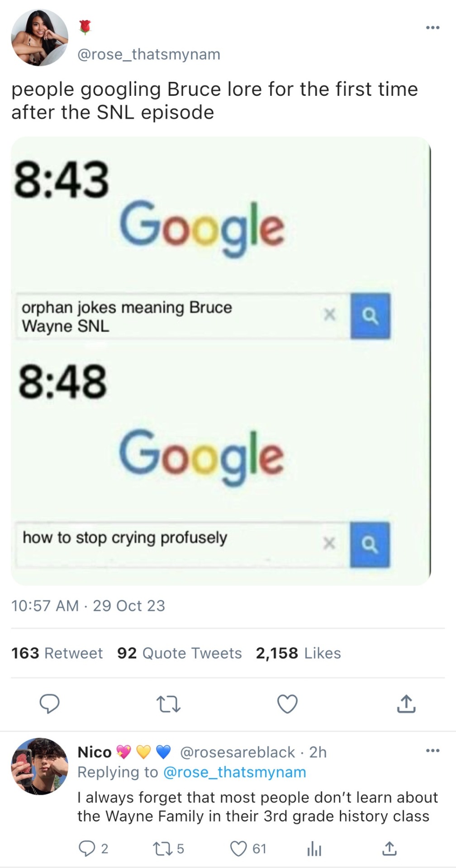
Task: Reply to Nico's comment
Action: 87,849
